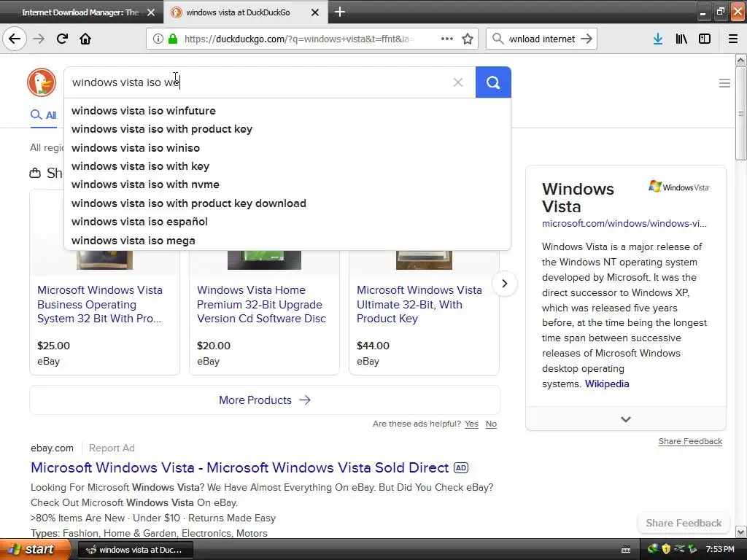Click the browser forward arrow

pyautogui.click(x=39, y=39)
